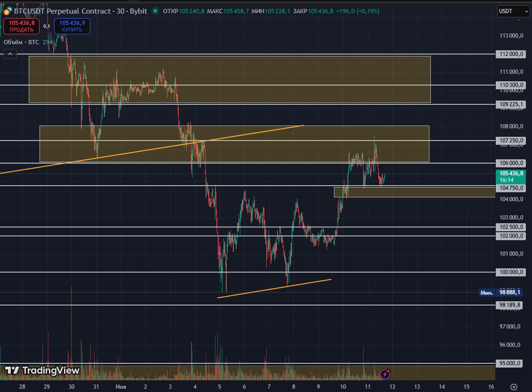The width and height of the screenshot is (532, 392).
Task: Open the USDT currency dropdown
Action: (513, 11)
